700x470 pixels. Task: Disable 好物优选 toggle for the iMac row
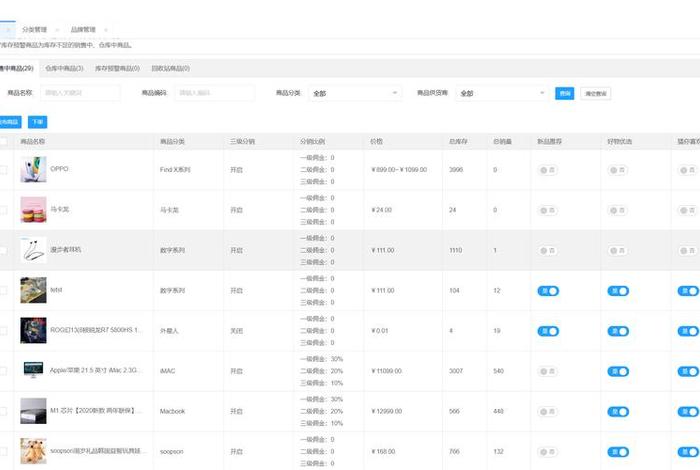[x=618, y=371]
